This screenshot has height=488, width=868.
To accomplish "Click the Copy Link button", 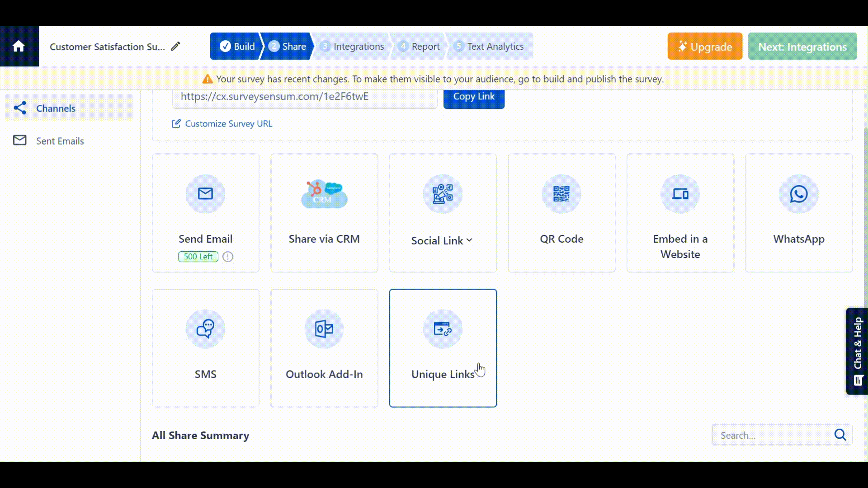I will [x=474, y=96].
